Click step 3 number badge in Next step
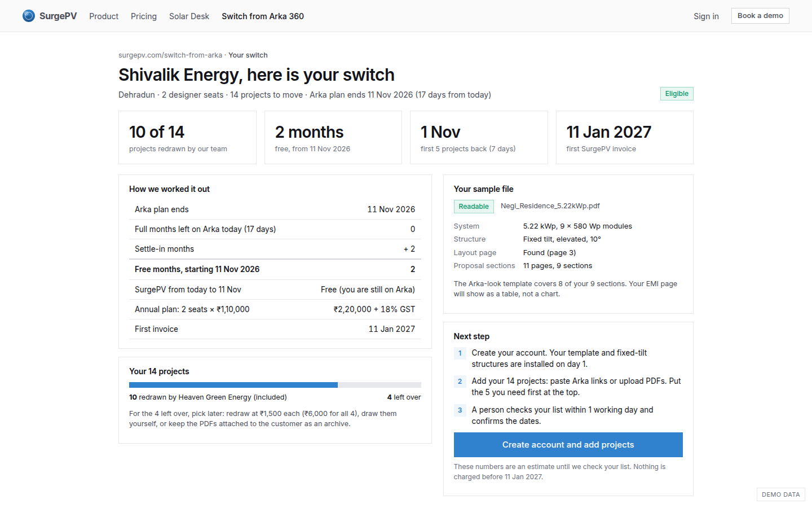The image size is (812, 508). 460,410
